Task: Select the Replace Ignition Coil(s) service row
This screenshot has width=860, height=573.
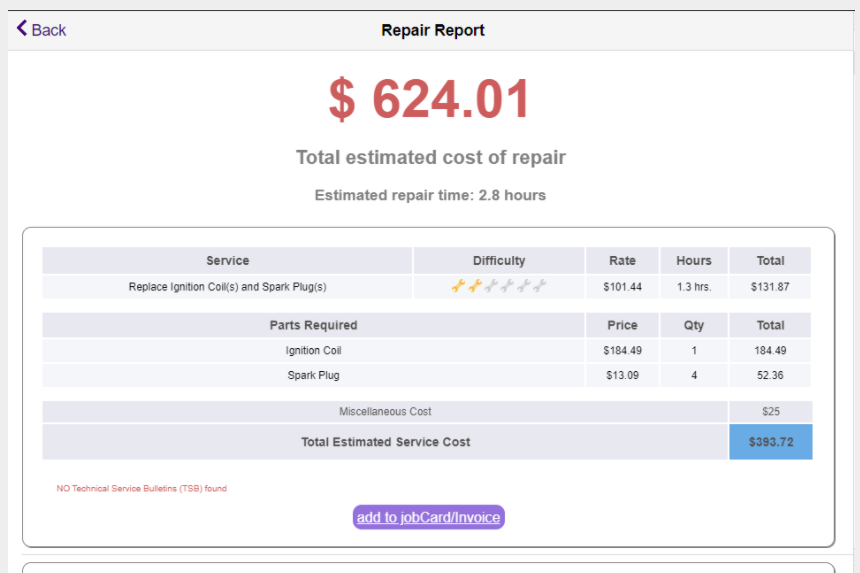Action: 227,287
